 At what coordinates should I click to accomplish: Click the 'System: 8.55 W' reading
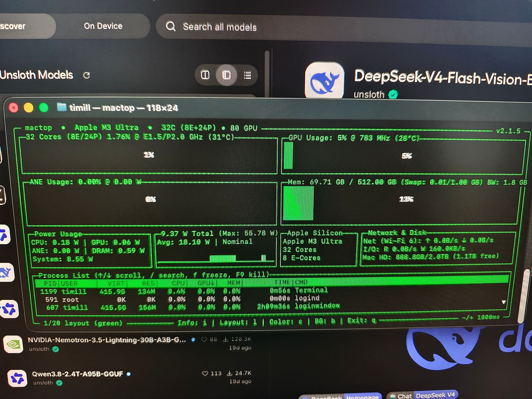63,259
